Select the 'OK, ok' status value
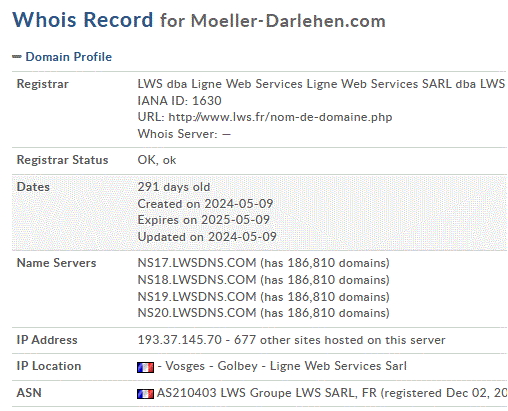 157,160
